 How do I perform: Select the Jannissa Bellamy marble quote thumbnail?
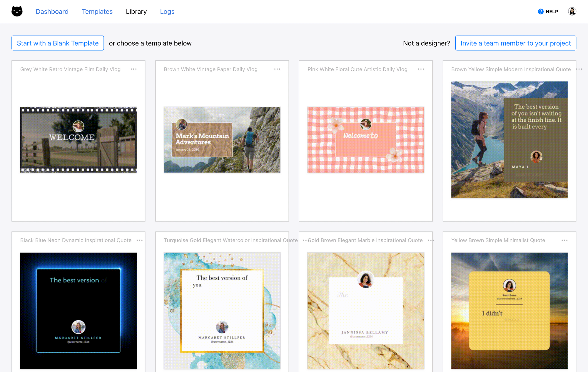tap(366, 311)
